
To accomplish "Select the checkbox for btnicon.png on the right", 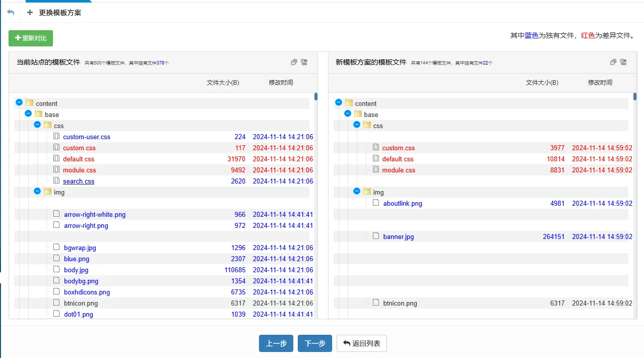I will pos(375,303).
